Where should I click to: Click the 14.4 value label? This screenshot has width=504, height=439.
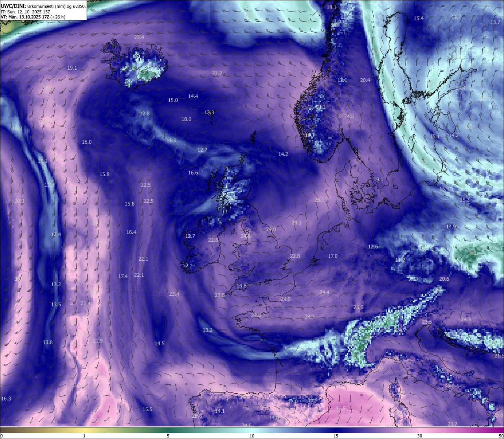coord(193,96)
